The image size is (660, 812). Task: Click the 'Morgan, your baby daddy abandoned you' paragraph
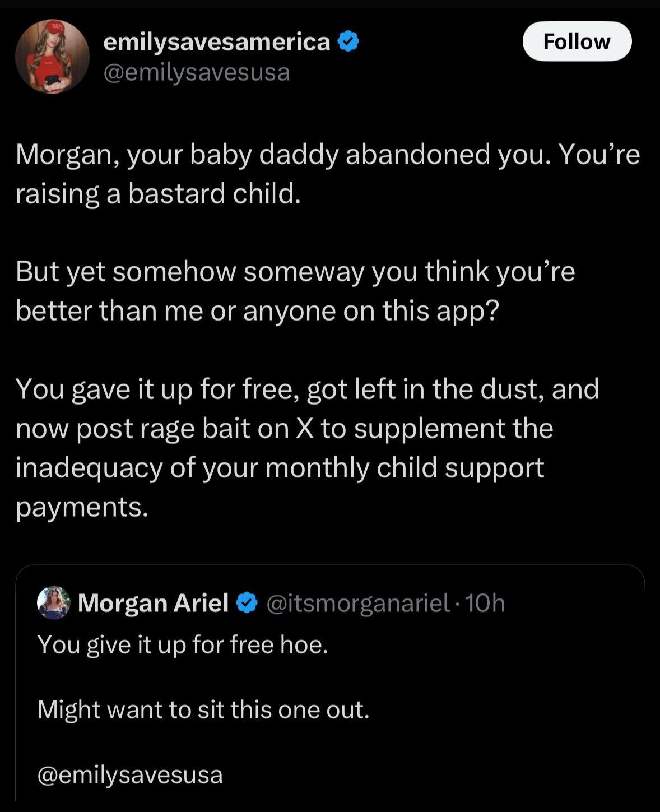[x=327, y=155]
